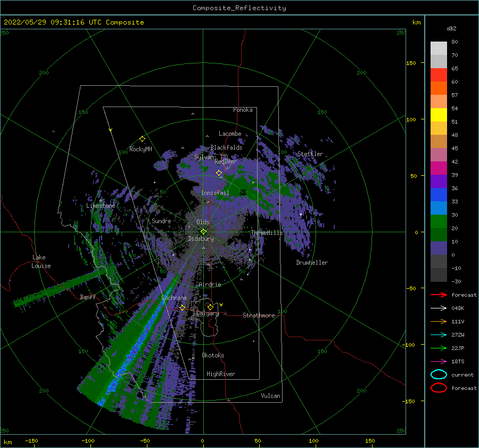Viewport: 479px width, 448px height.
Task: Click the cyan current oval legend icon
Action: point(439,374)
